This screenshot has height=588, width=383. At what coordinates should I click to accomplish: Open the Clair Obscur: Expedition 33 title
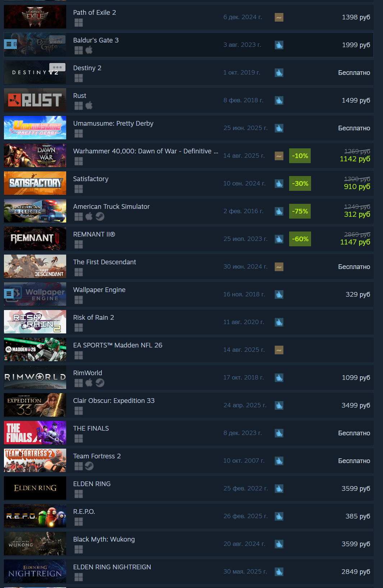pos(114,401)
